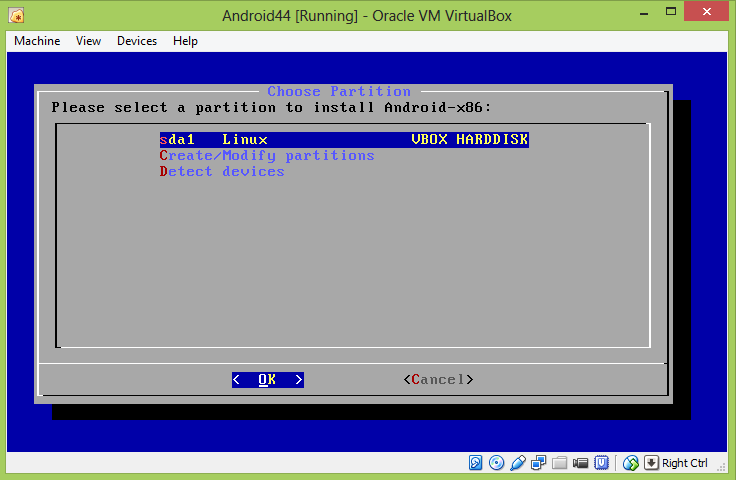Click the optical disc status icon
736x480 pixels.
[x=496, y=463]
